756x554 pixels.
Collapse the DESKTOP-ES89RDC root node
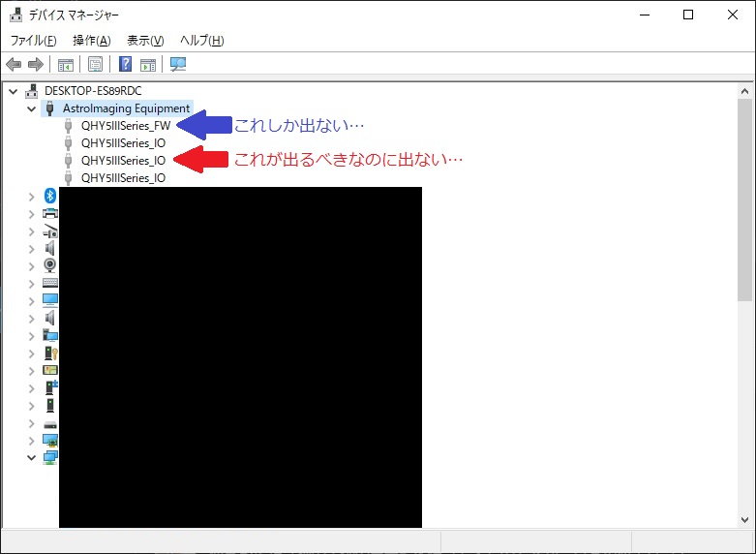click(14, 91)
